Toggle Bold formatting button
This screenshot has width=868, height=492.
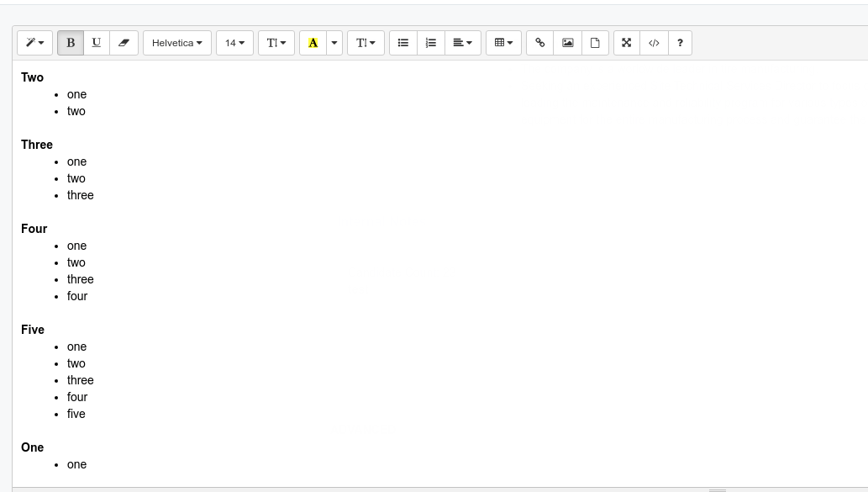coord(71,43)
